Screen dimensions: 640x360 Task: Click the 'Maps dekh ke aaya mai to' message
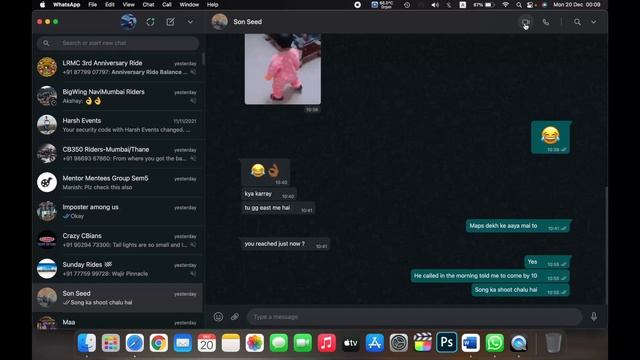click(x=518, y=226)
